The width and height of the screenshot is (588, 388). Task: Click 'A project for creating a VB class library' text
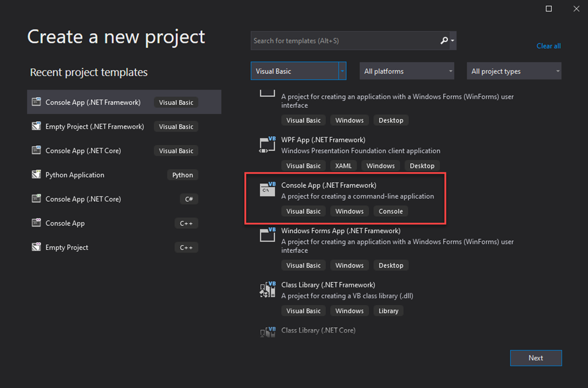[x=347, y=296]
